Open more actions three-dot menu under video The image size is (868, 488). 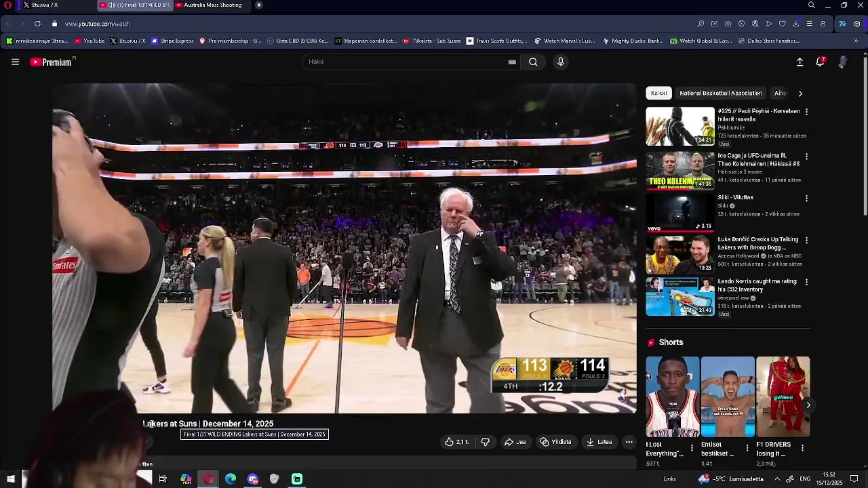point(629,442)
